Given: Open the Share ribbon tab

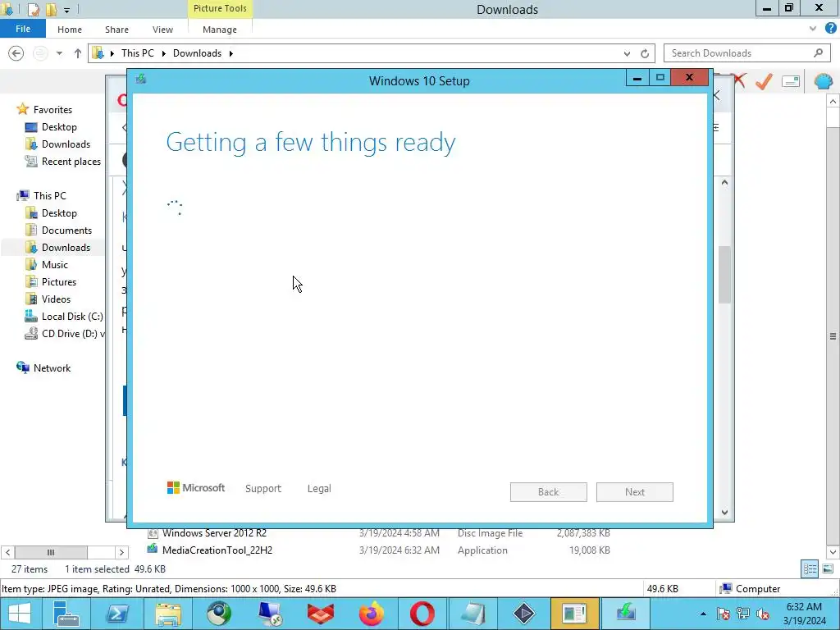Looking at the screenshot, I should (x=116, y=30).
